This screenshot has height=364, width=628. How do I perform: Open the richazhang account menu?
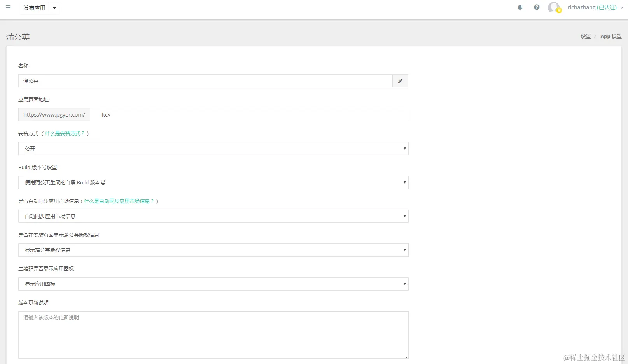coord(595,7)
